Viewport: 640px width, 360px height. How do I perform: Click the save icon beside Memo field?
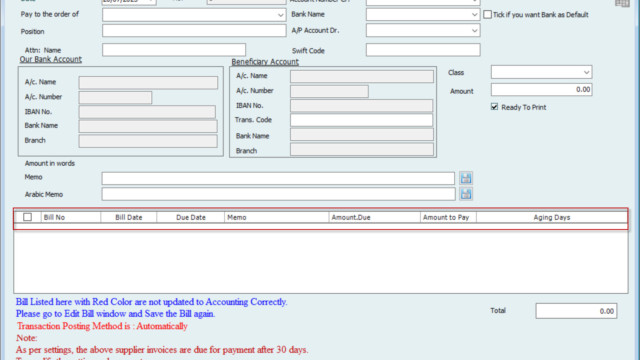pyautogui.click(x=466, y=178)
